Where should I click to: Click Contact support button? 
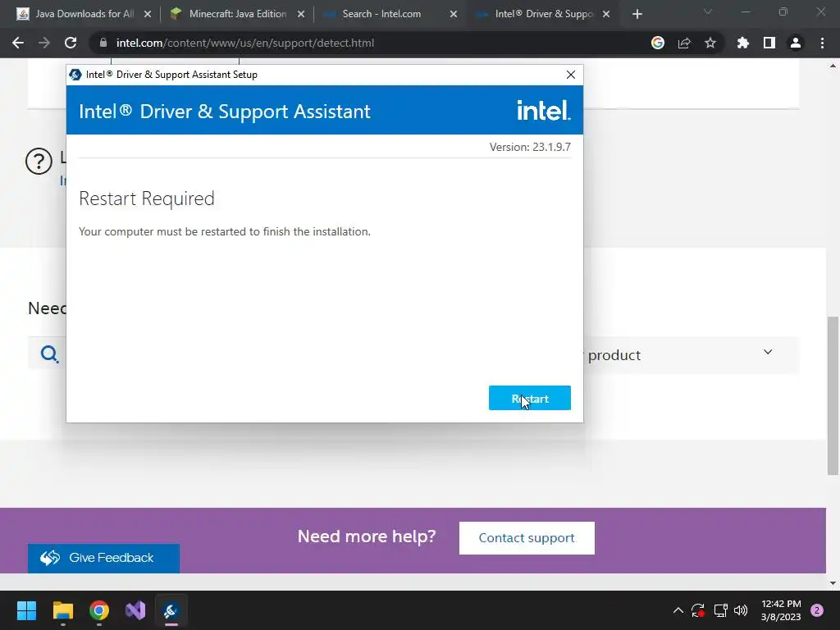click(x=527, y=538)
